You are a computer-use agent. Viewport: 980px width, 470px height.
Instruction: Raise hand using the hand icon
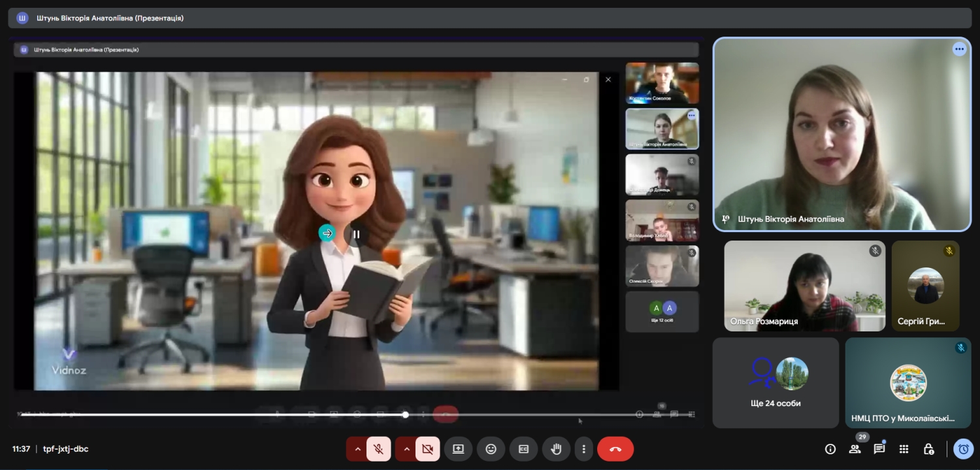pos(556,449)
